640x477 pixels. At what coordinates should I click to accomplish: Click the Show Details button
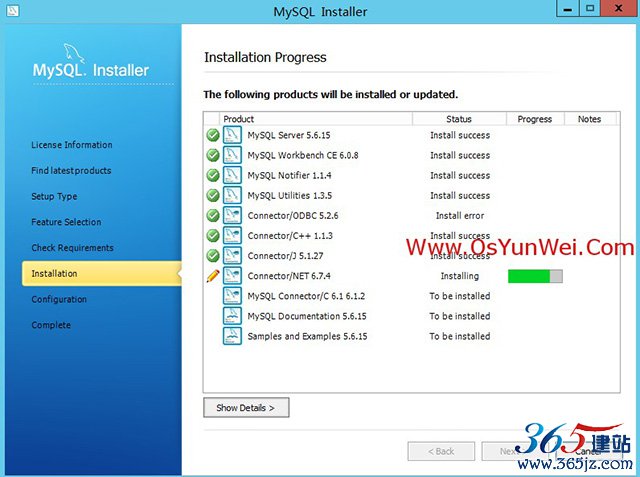[x=246, y=408]
